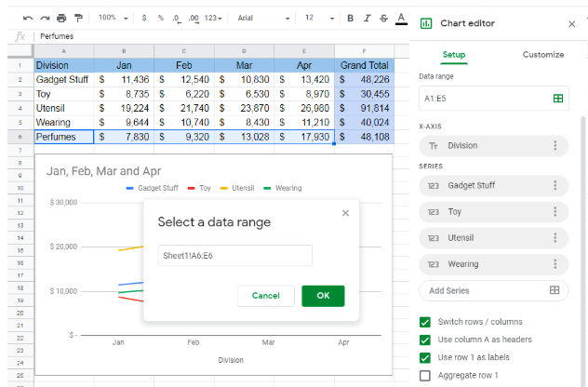588x387 pixels.
Task: Click the Add Series field
Action: point(493,290)
